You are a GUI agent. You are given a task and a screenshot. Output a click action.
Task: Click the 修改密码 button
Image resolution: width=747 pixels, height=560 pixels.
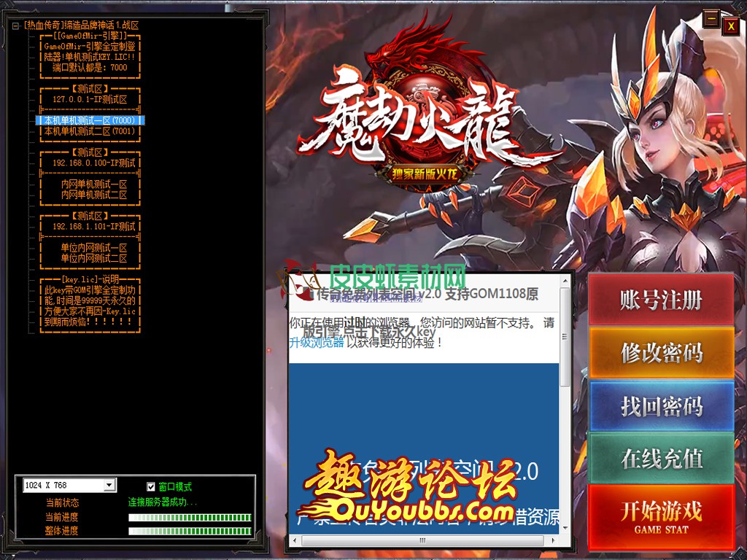coord(661,353)
